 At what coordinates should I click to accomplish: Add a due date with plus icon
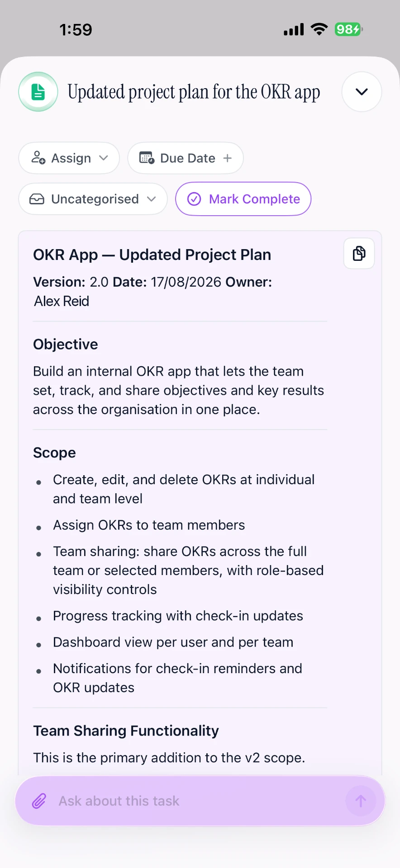pyautogui.click(x=228, y=158)
